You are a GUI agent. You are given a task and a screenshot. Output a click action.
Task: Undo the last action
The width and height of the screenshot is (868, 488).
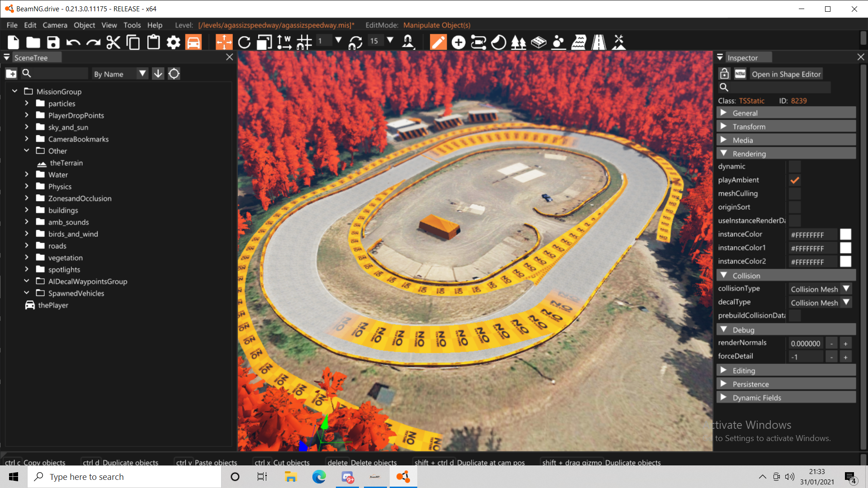coord(73,42)
